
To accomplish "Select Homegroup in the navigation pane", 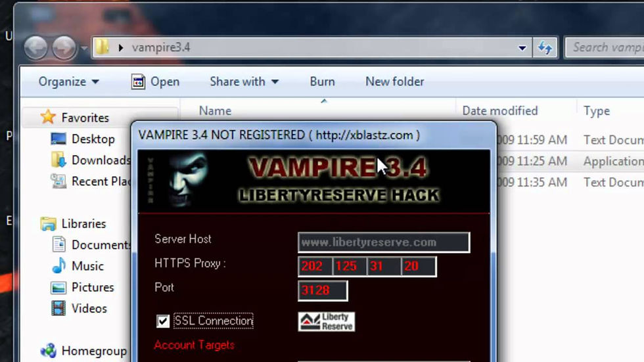I will pyautogui.click(x=94, y=351).
